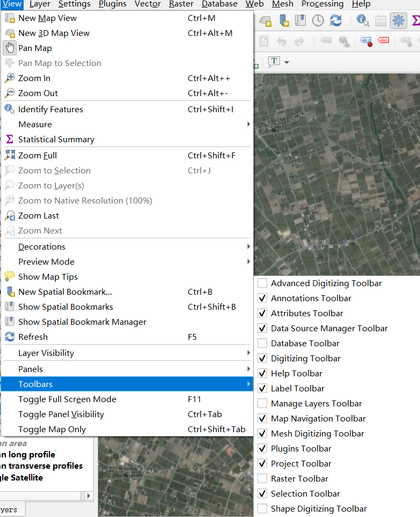Select Zoom Full in View menu

[127, 155]
